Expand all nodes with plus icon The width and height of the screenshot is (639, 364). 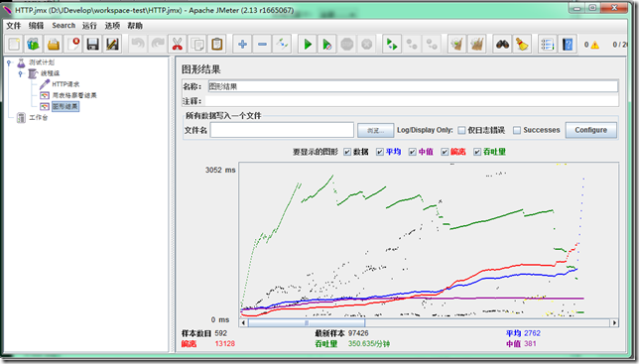coord(242,44)
